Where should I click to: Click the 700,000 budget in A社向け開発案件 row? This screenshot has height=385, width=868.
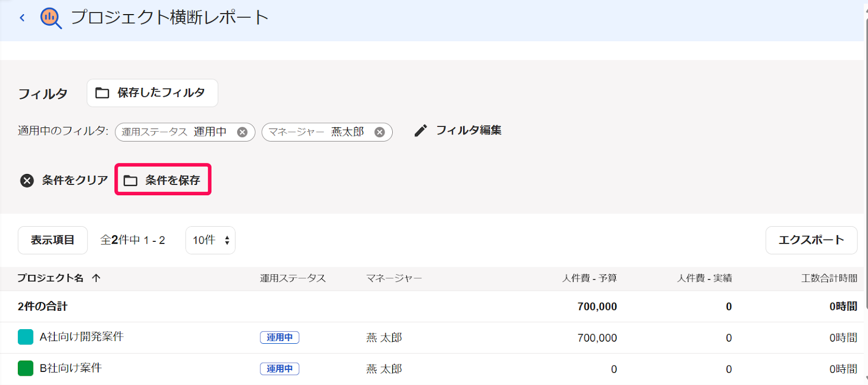coord(597,338)
